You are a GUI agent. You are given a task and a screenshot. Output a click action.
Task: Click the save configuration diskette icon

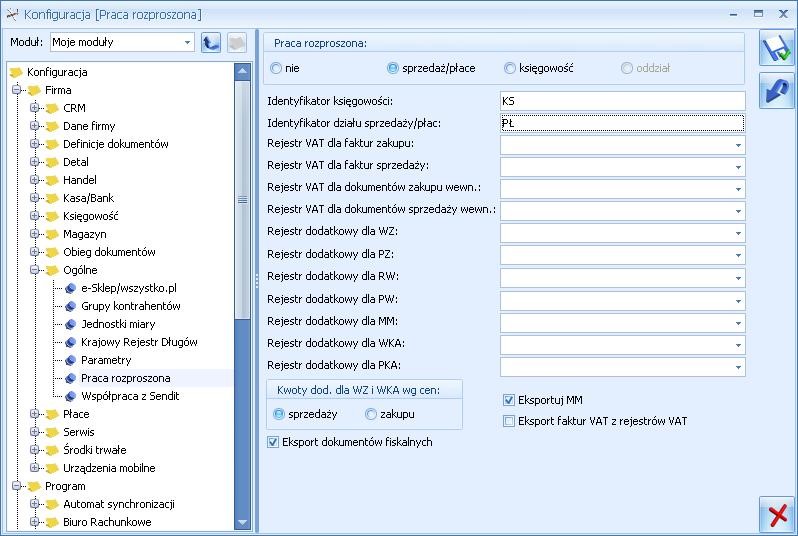tap(777, 48)
